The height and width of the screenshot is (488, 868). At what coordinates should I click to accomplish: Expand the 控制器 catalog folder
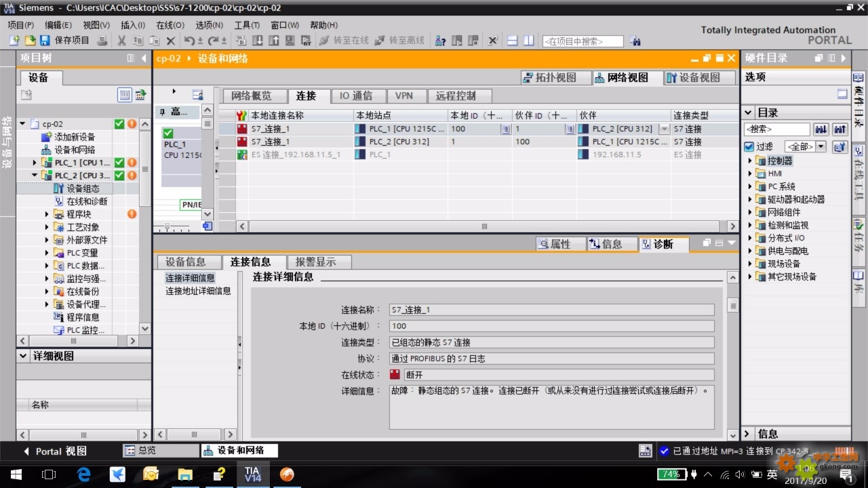tap(751, 161)
